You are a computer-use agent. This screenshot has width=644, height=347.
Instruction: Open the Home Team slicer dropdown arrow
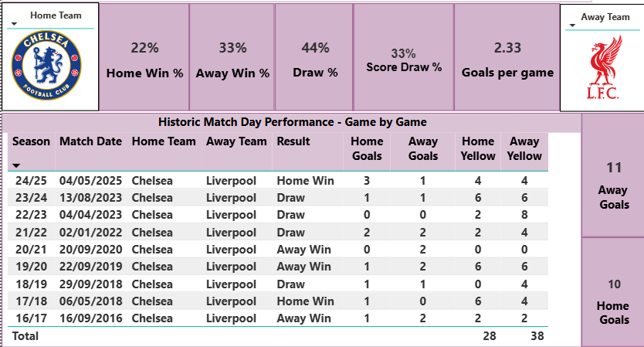point(15,25)
